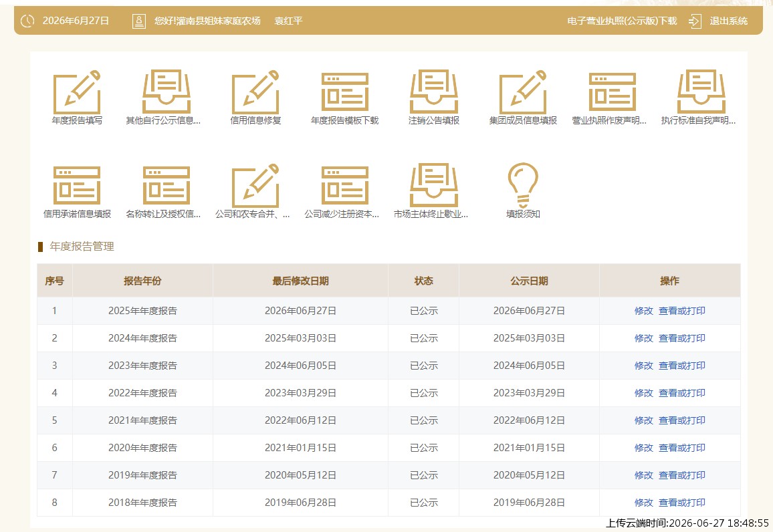This screenshot has width=773, height=532.
Task: Click 查看或打印 for 2021年年度报告
Action: [682, 420]
